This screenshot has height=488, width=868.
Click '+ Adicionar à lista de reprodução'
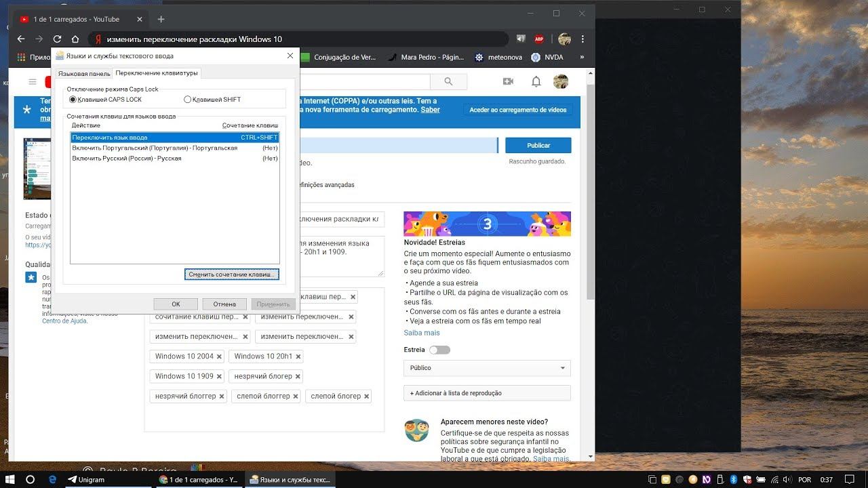click(487, 393)
